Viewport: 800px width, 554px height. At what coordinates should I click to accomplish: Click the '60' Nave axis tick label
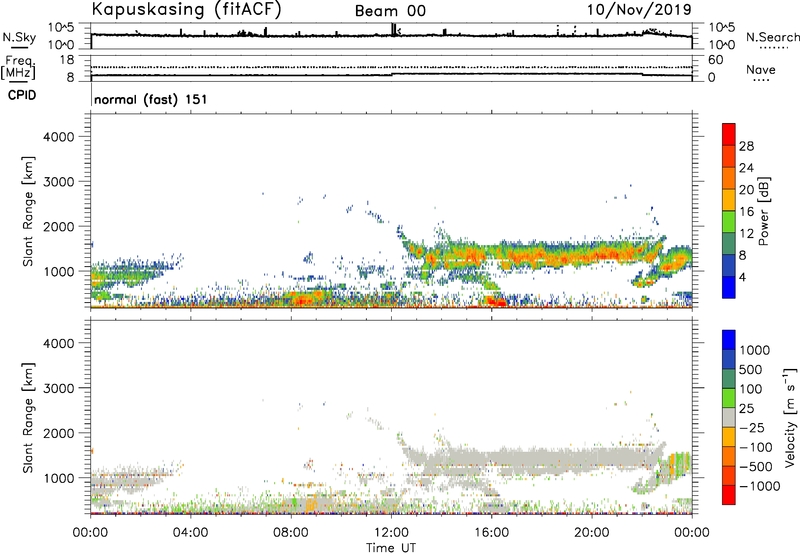tap(715, 60)
